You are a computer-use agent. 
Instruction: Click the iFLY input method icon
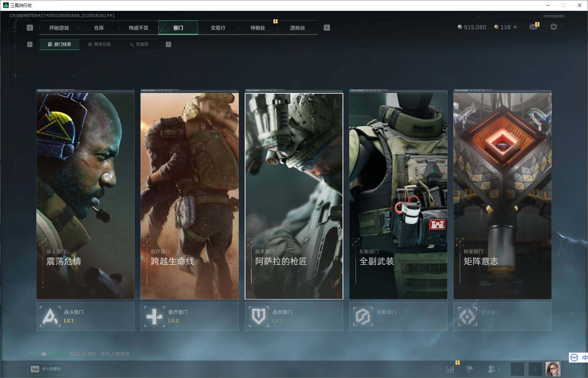click(x=574, y=357)
